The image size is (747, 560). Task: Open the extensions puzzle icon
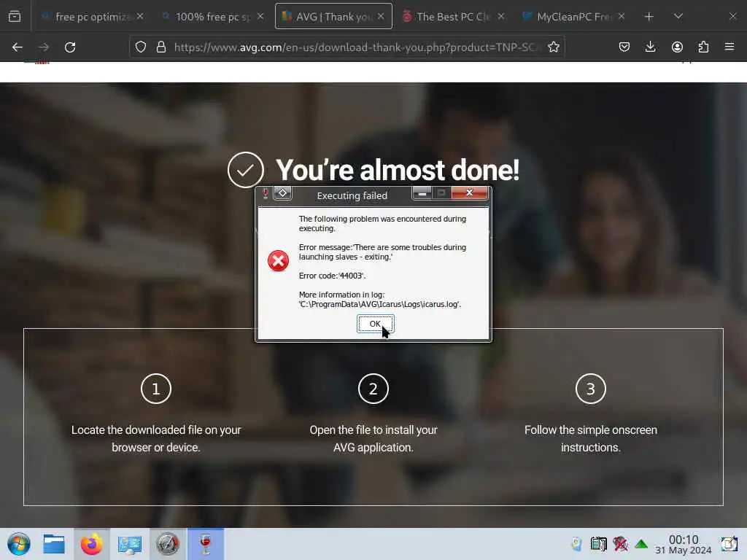(703, 47)
